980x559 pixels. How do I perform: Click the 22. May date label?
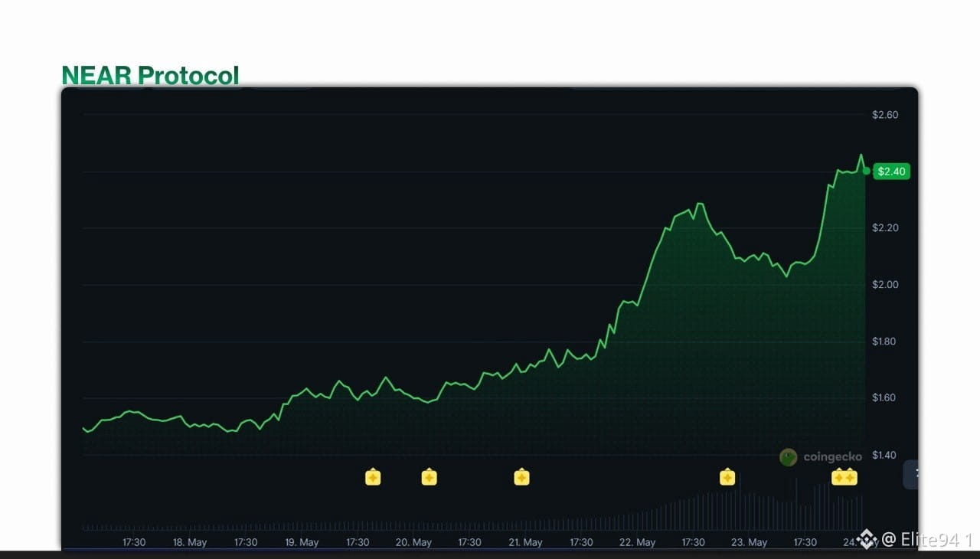(x=637, y=542)
